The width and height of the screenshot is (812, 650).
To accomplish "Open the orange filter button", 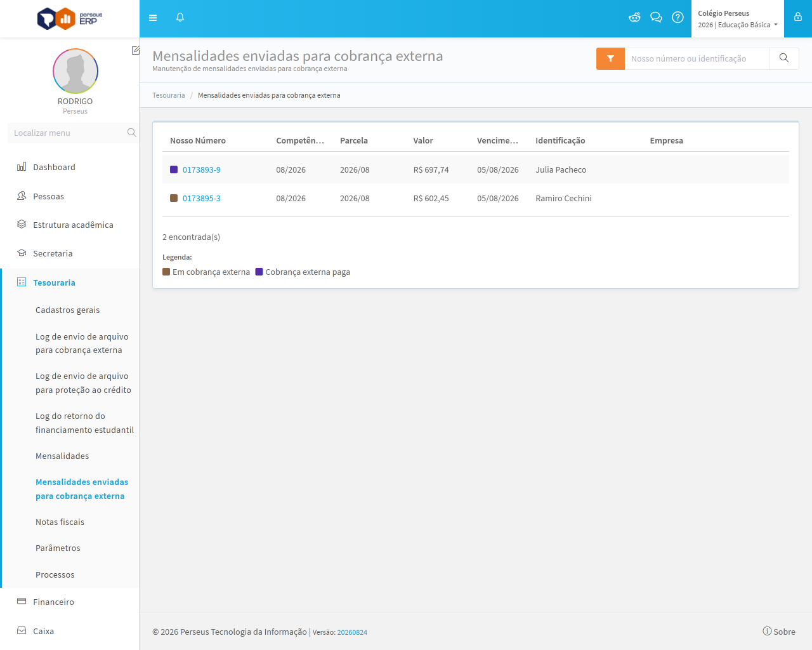I will [x=610, y=58].
